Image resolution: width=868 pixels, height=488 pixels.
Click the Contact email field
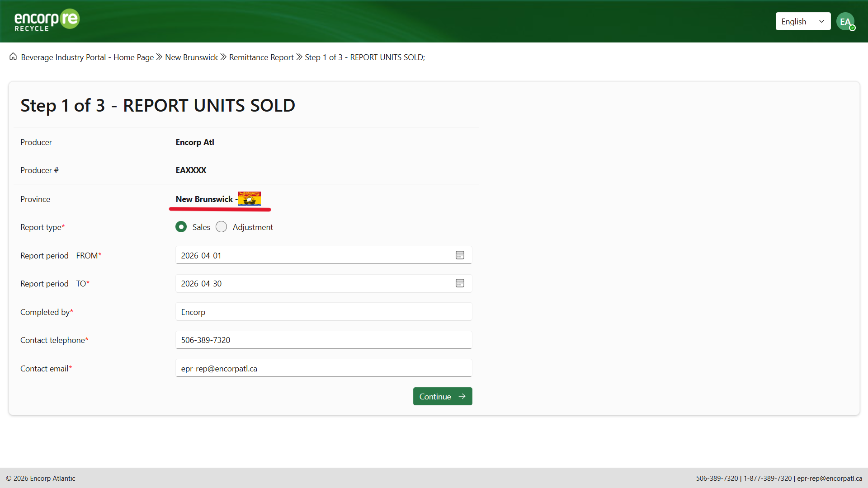[x=323, y=368]
